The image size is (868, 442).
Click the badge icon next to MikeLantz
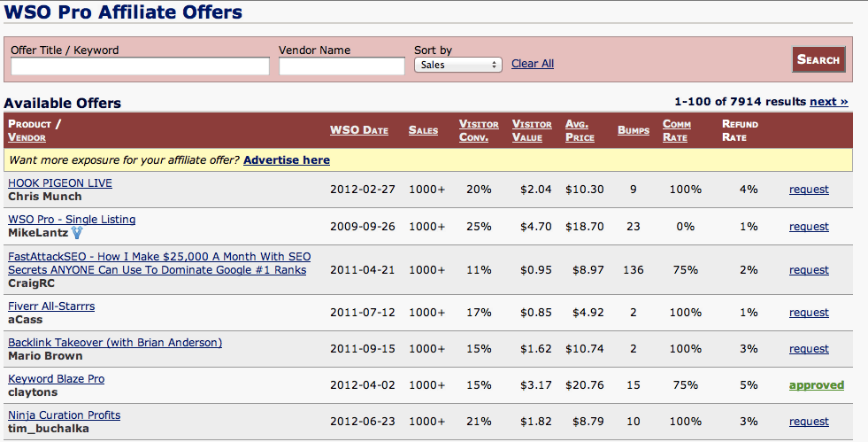[x=77, y=233]
